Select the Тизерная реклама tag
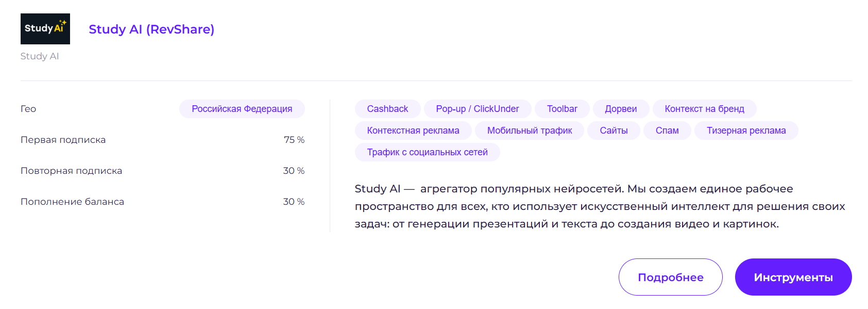This screenshot has height=309, width=868. 746,130
